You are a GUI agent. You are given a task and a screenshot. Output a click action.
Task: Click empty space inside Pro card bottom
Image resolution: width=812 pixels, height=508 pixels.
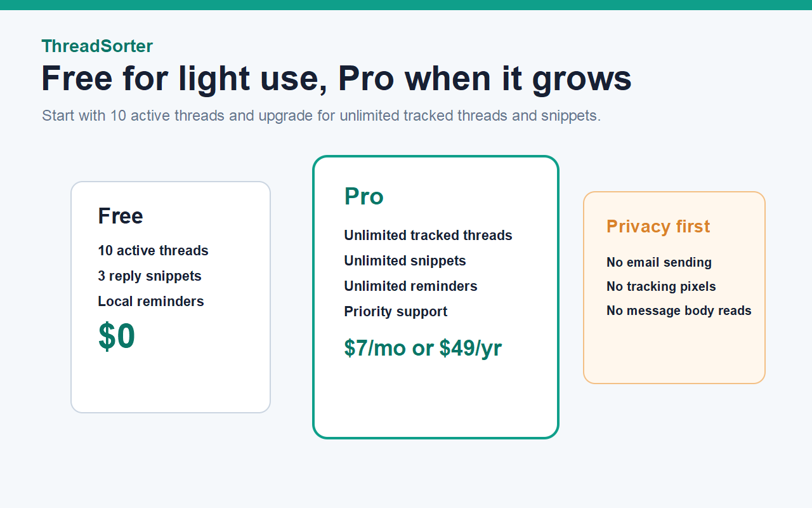(436, 400)
